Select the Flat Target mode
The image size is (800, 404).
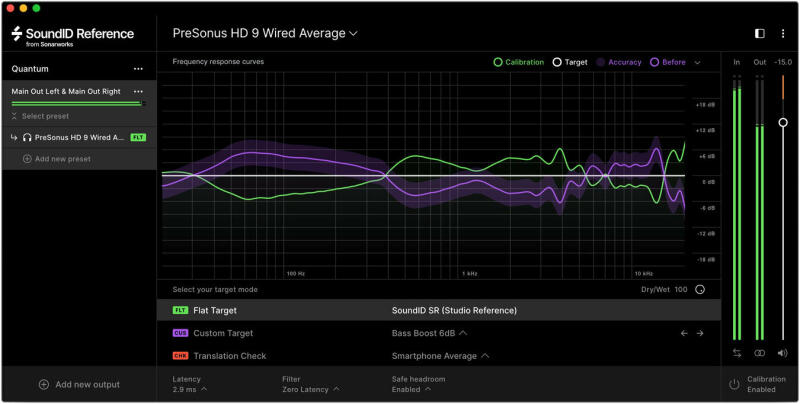click(439, 311)
